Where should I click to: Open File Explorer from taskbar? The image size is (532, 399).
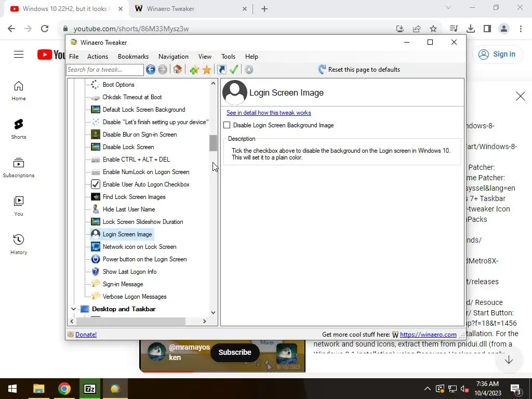point(38,389)
